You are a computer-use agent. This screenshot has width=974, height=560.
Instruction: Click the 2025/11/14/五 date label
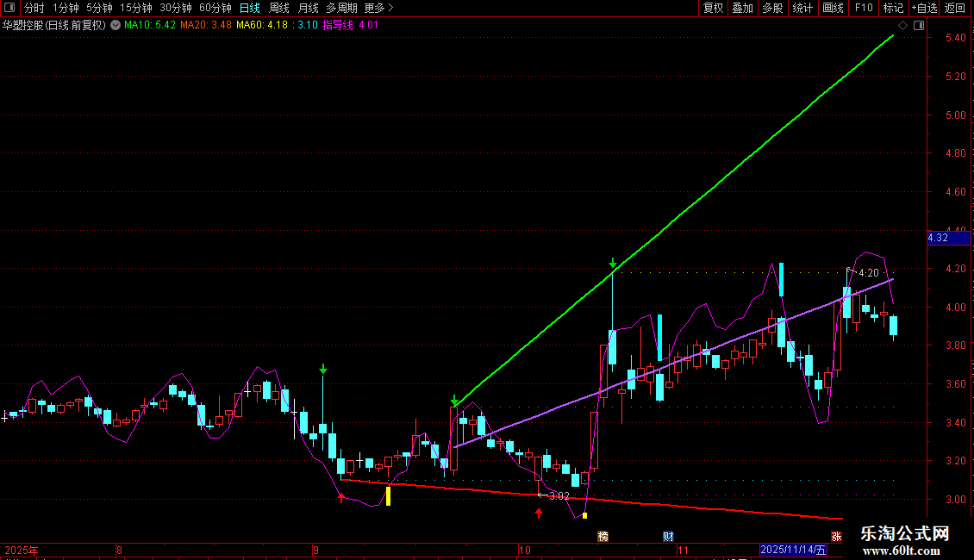pos(793,550)
